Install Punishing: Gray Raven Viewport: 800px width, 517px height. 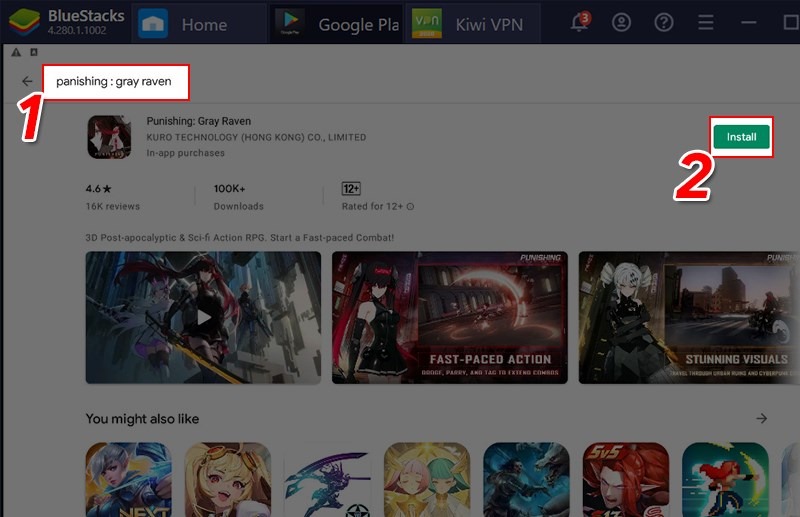coord(741,137)
